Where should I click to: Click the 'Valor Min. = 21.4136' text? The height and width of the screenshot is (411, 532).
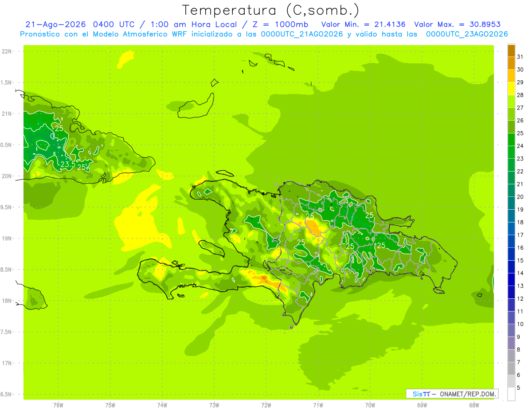click(x=363, y=24)
